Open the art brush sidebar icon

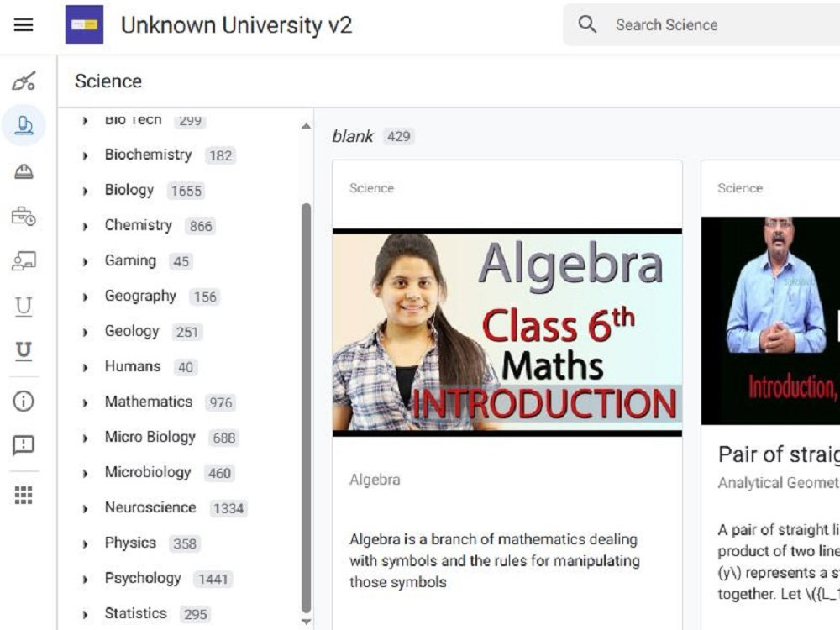[x=24, y=81]
